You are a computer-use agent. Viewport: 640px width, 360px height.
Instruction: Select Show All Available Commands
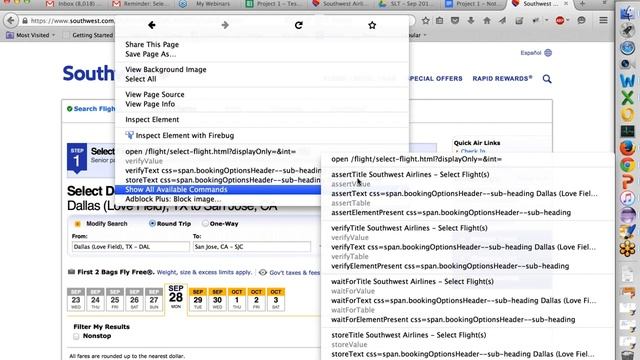(x=218, y=189)
